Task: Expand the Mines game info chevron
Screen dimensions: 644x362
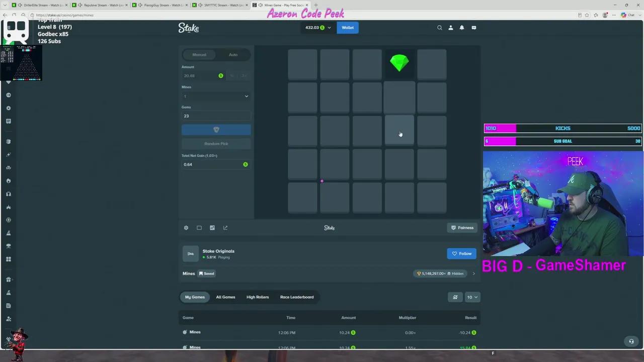Action: [x=473, y=274]
